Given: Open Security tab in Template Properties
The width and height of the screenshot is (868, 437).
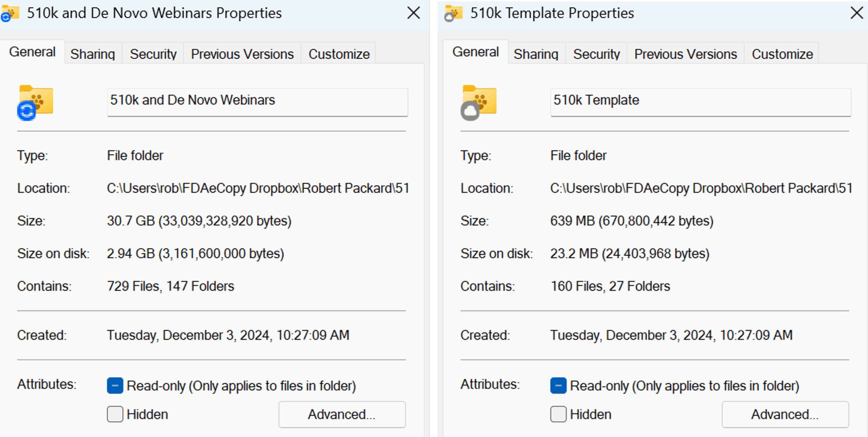Looking at the screenshot, I should pos(596,54).
